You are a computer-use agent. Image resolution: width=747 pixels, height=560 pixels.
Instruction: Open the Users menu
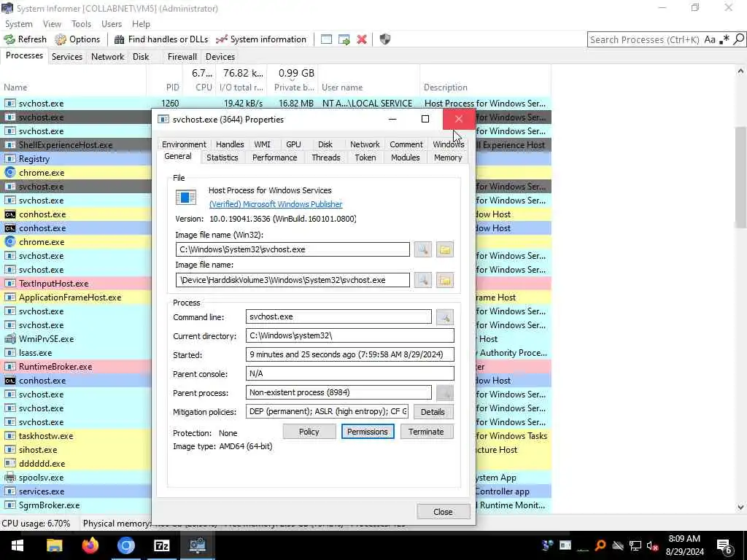click(x=112, y=24)
